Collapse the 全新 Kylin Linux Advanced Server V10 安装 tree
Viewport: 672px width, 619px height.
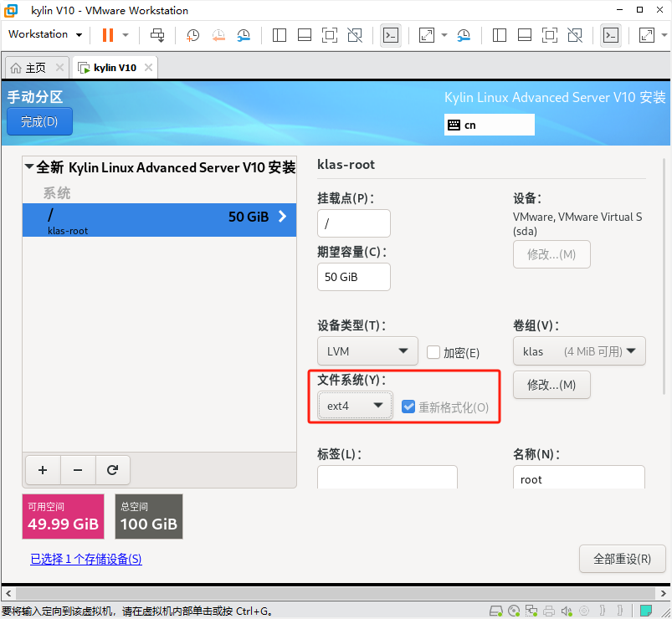pyautogui.click(x=28, y=166)
